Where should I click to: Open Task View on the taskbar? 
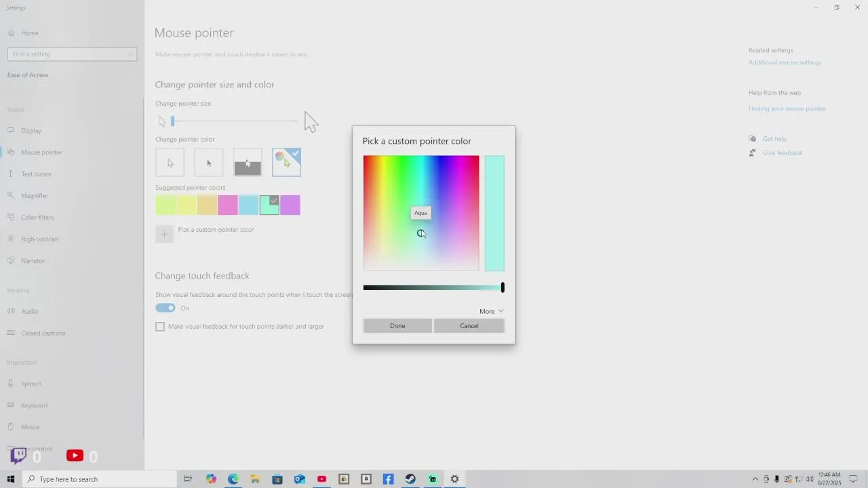coord(189,479)
